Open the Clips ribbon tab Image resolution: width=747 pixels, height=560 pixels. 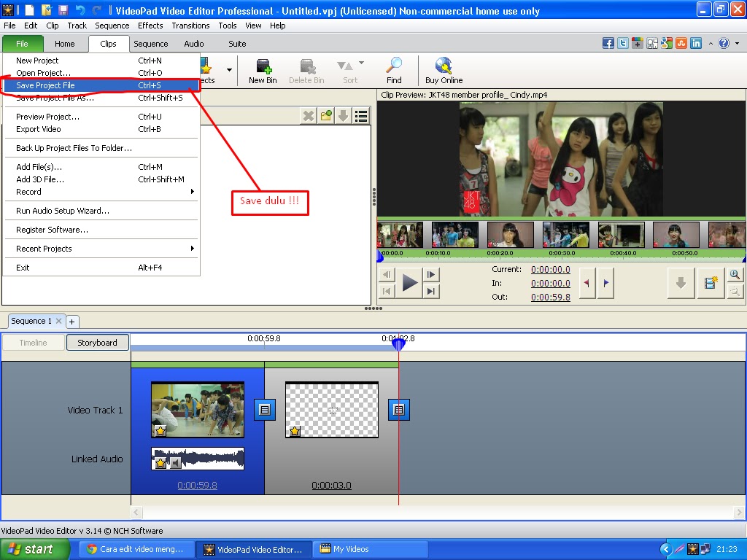109,44
